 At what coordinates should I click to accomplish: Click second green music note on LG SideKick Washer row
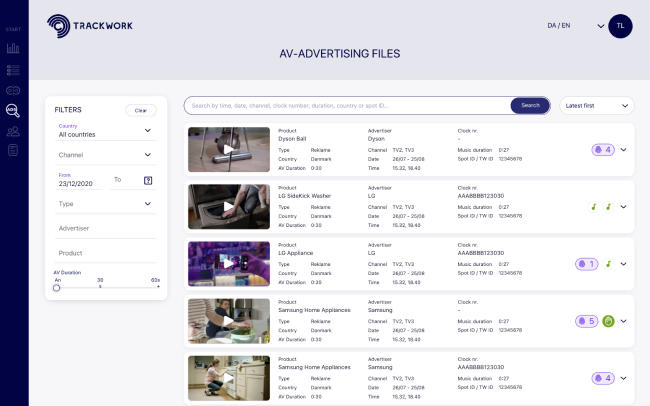click(608, 207)
